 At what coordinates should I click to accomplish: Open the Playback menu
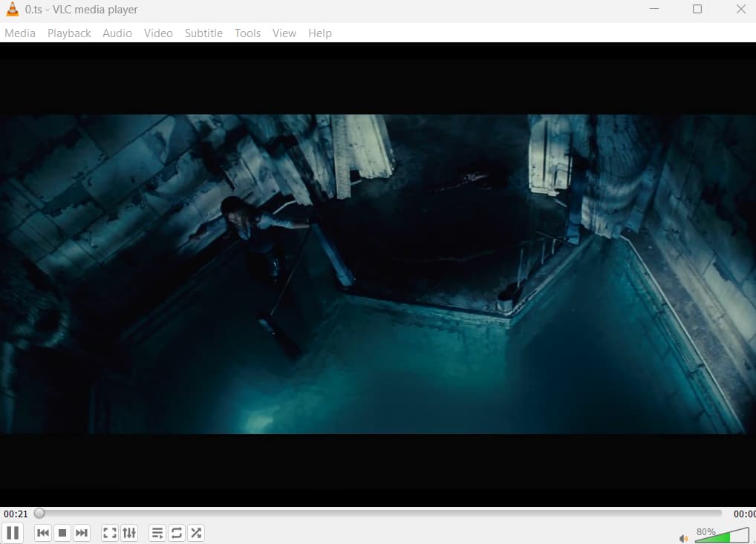[69, 33]
